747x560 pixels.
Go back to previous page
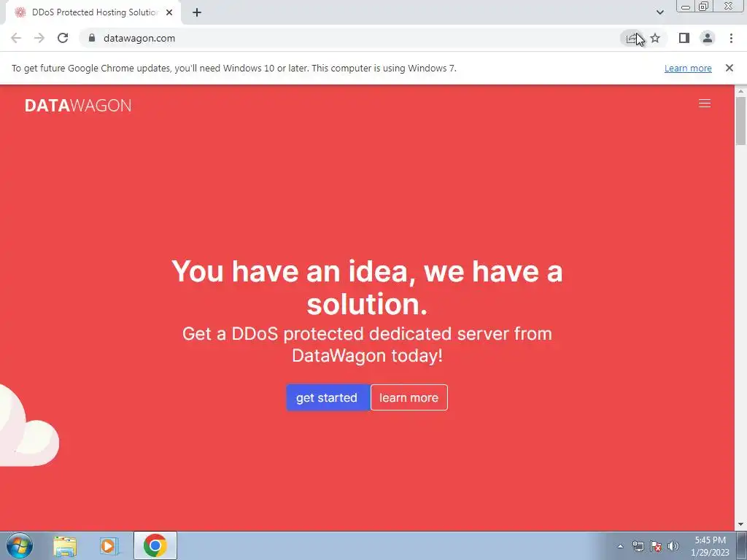pyautogui.click(x=16, y=38)
